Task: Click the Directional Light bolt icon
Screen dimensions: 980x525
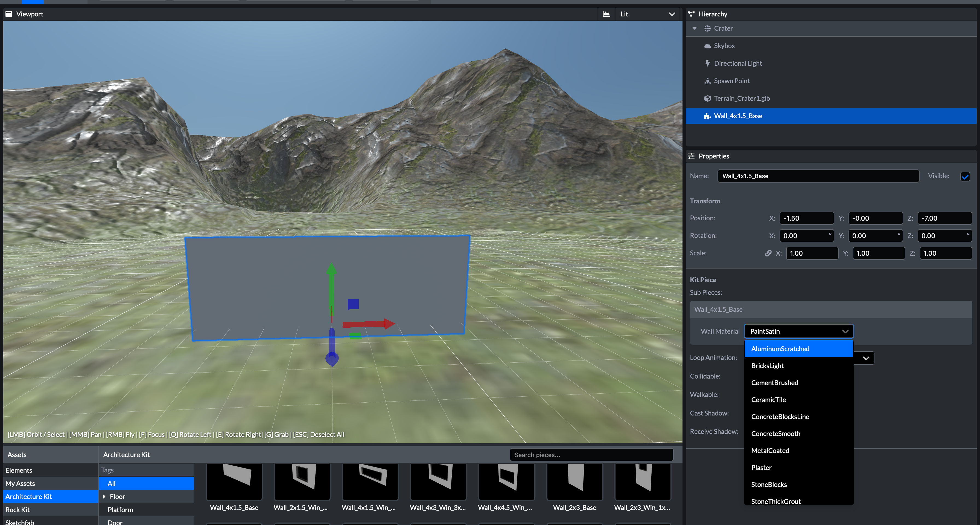Action: pyautogui.click(x=707, y=63)
